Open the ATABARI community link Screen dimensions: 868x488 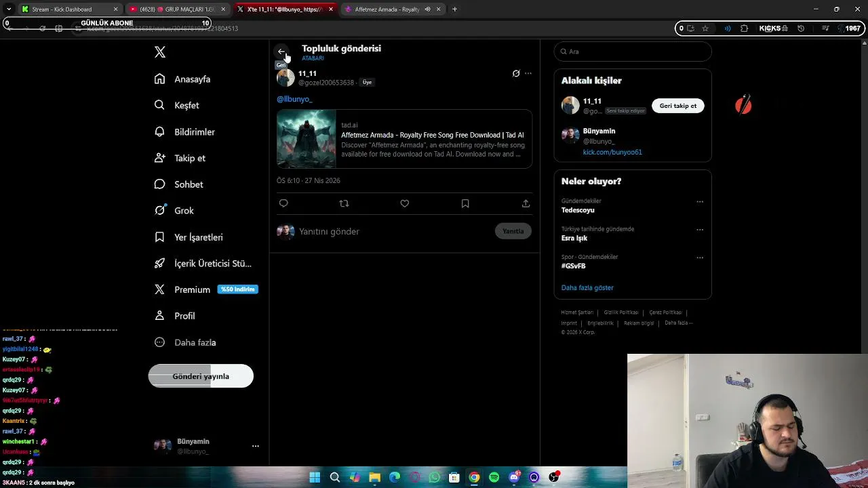coord(313,58)
